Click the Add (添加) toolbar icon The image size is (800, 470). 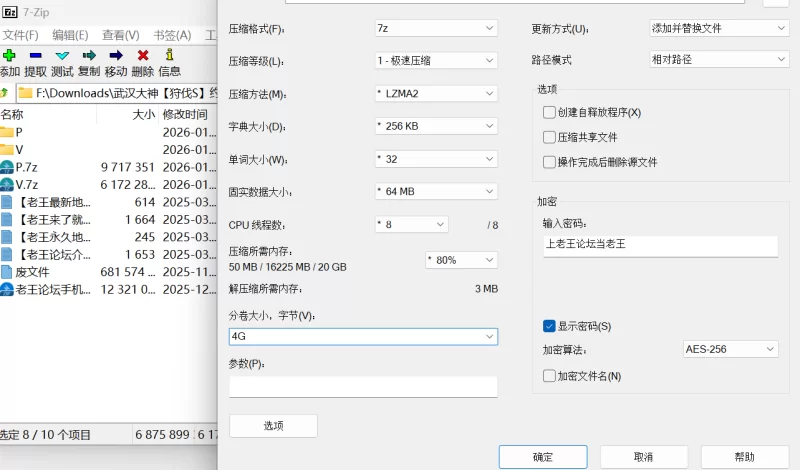(9, 55)
